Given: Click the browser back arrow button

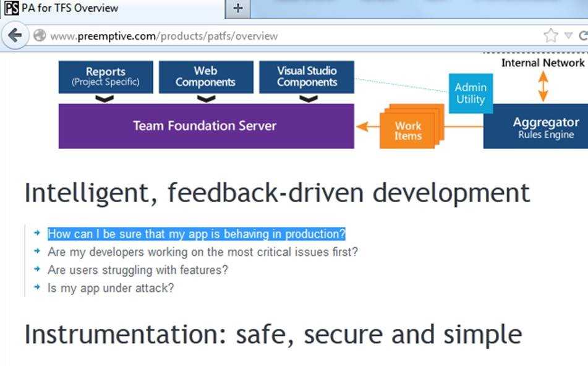Looking at the screenshot, I should 14,35.
